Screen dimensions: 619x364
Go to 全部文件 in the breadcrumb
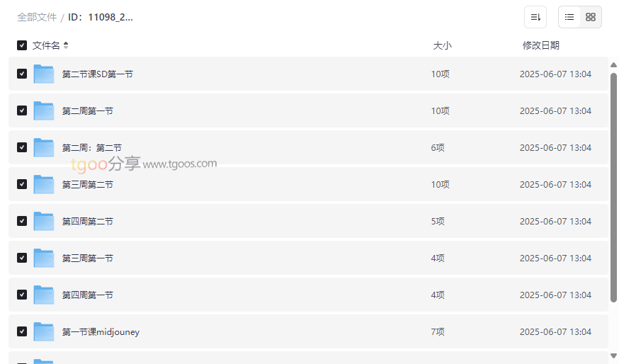[x=37, y=17]
